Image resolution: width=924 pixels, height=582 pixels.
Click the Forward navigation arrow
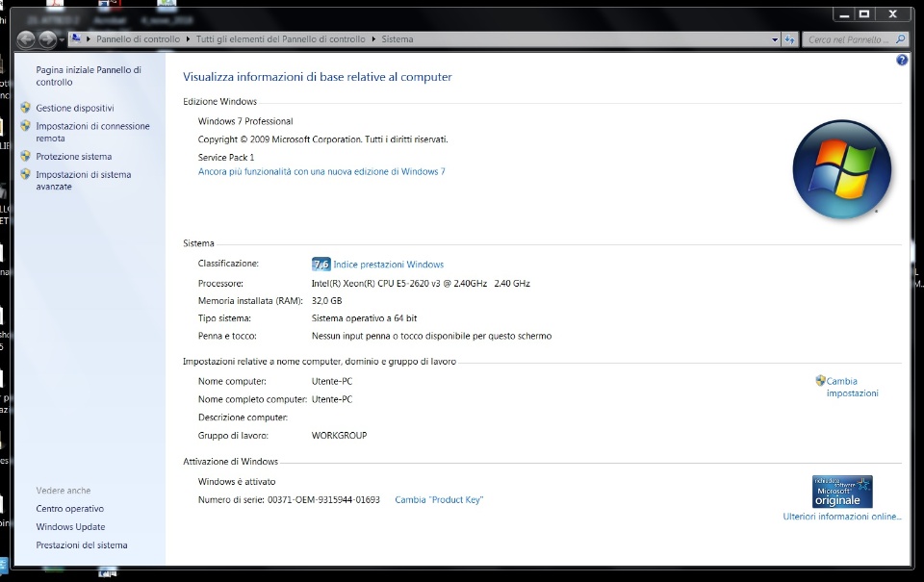tap(48, 39)
